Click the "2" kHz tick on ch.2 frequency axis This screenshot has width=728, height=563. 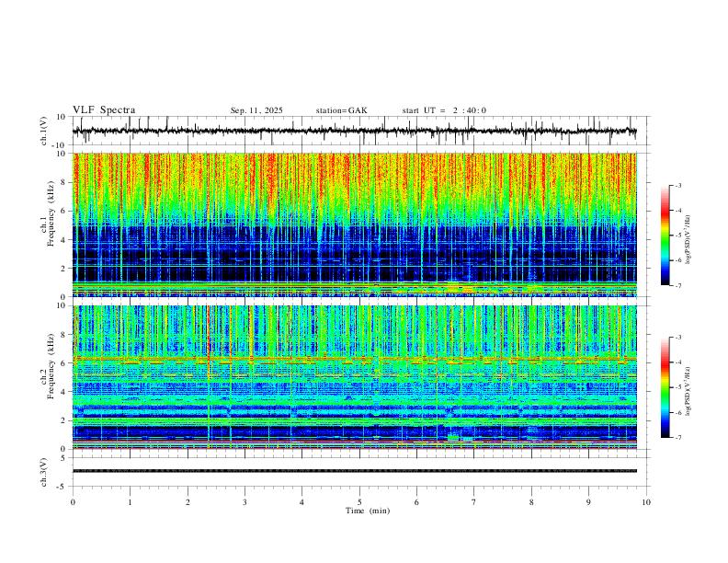(64, 420)
